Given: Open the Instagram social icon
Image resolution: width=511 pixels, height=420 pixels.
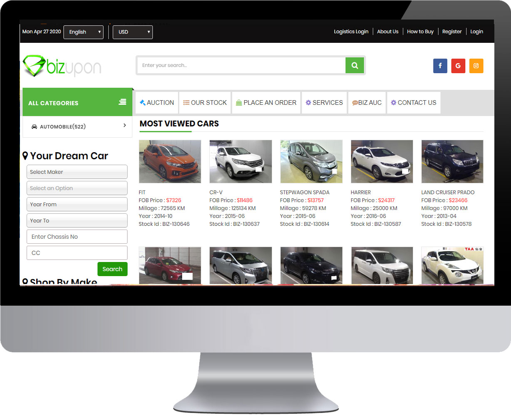Looking at the screenshot, I should [476, 66].
